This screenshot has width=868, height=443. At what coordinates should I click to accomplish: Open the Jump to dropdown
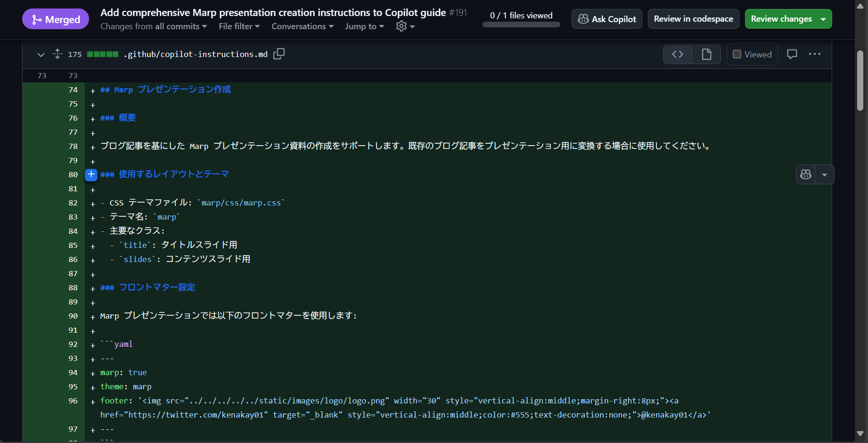point(364,26)
